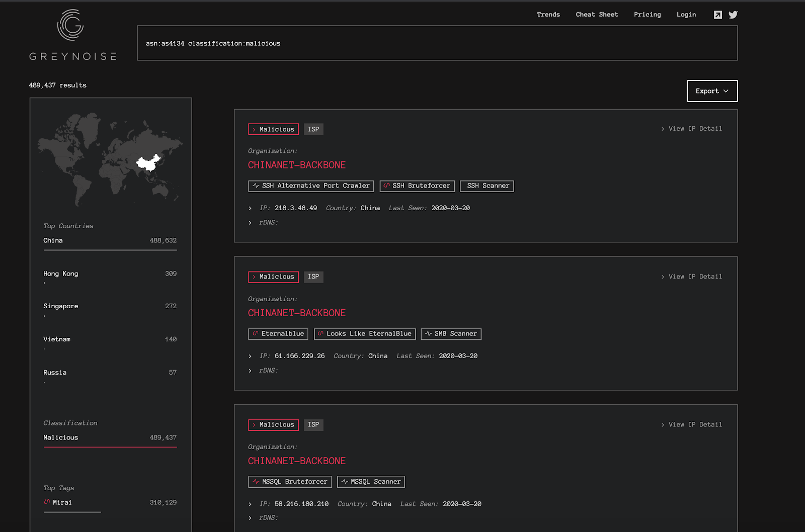
Task: Click the SSH Alternative Port Crawler tag
Action: point(311,186)
